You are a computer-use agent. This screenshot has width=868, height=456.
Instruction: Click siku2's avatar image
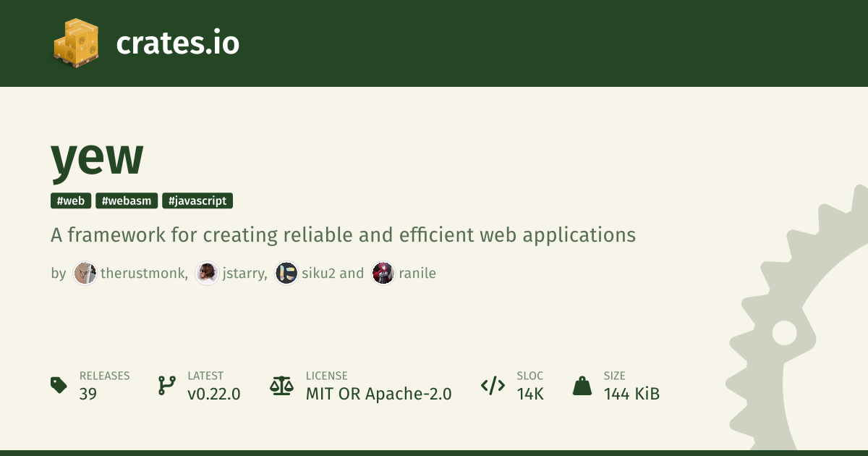tap(286, 273)
